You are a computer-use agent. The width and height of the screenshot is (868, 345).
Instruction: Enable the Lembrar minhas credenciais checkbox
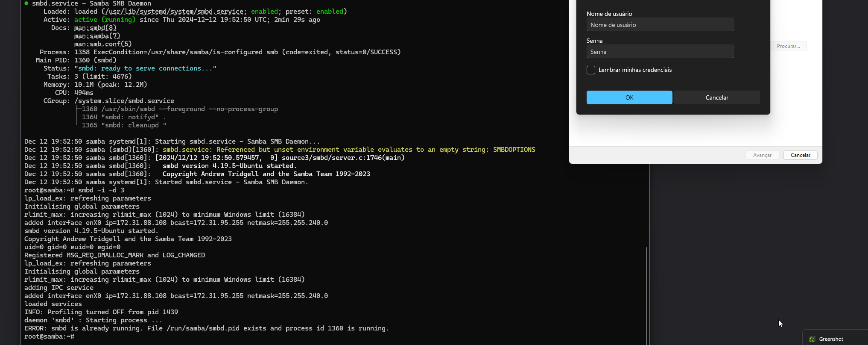[x=591, y=70]
